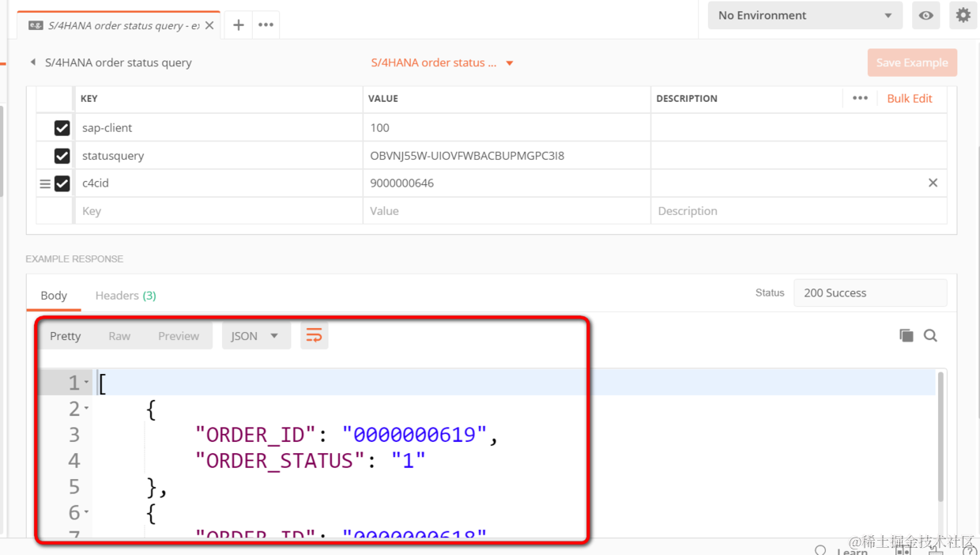Click the OBVNJ55W-UIOVFWBACBUPMGPC3I8 value

click(467, 156)
